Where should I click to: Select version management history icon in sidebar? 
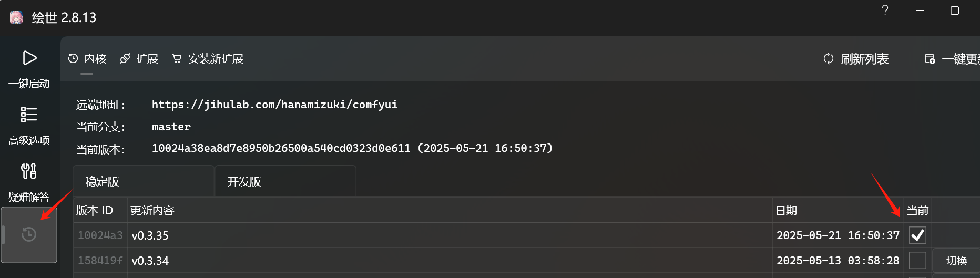click(29, 234)
